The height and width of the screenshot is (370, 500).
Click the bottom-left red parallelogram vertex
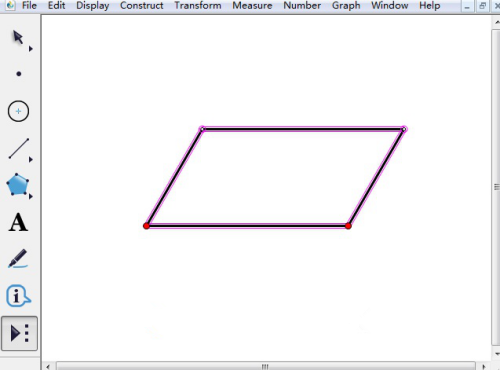[146, 226]
